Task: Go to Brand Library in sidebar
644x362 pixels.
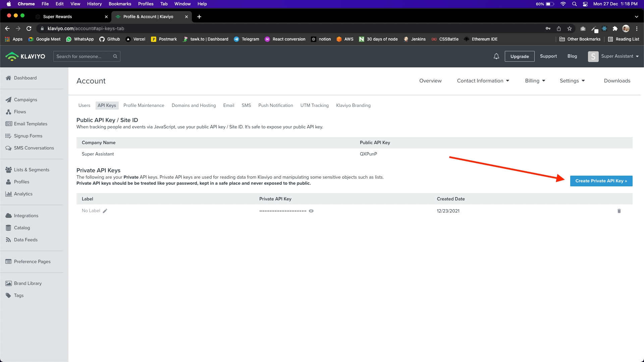Action: point(28,283)
